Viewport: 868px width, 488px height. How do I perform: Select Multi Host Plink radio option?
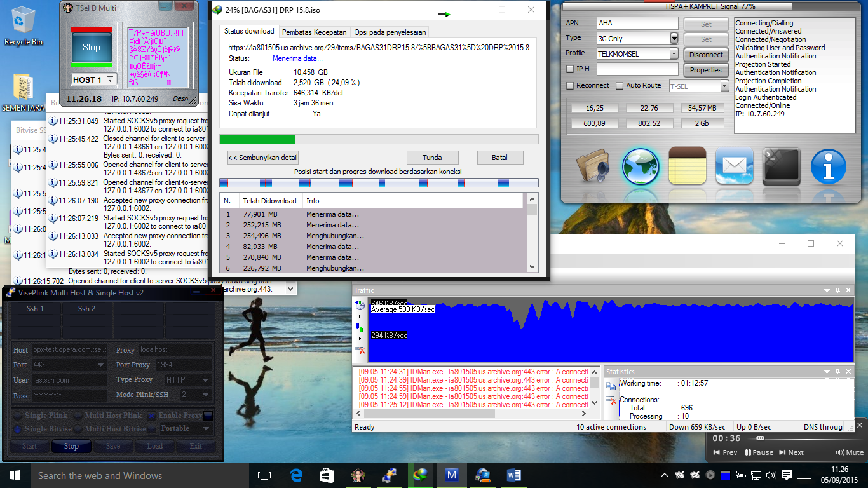tap(78, 416)
